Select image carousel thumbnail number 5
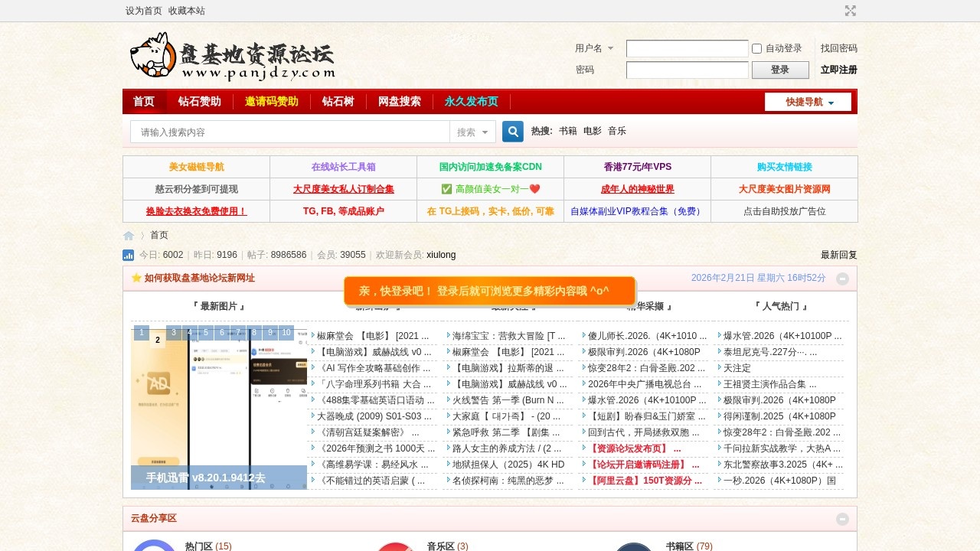Image resolution: width=980 pixels, height=551 pixels. (x=205, y=333)
